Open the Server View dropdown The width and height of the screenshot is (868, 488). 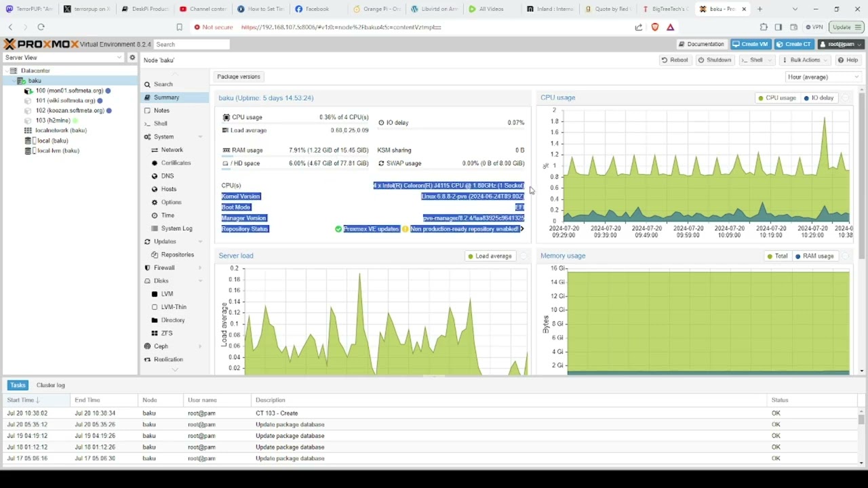tap(64, 58)
